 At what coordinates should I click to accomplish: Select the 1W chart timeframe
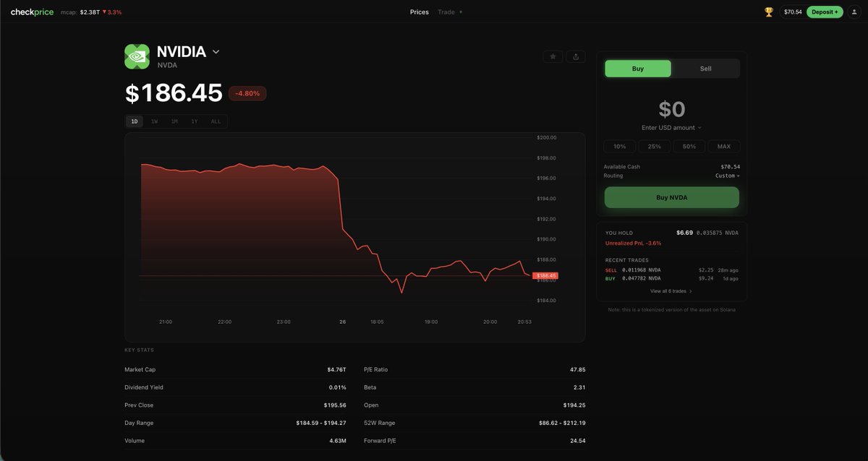[154, 121]
